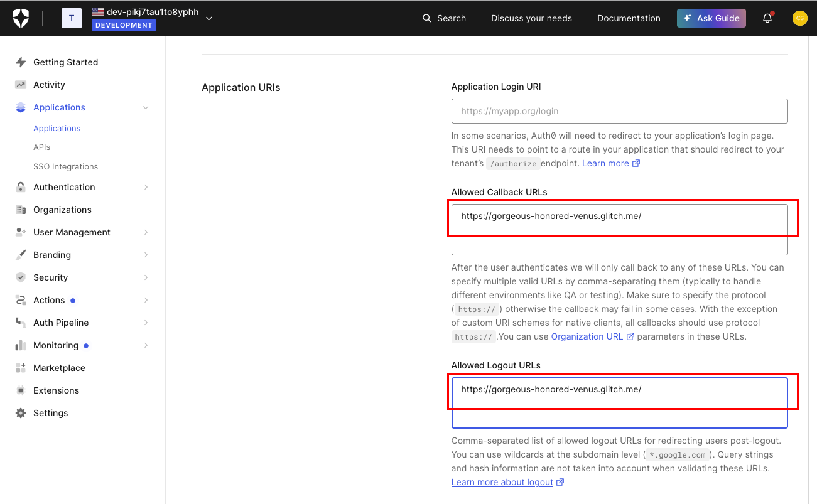Click the Auth0 shield logo
The height and width of the screenshot is (504, 817).
point(21,18)
